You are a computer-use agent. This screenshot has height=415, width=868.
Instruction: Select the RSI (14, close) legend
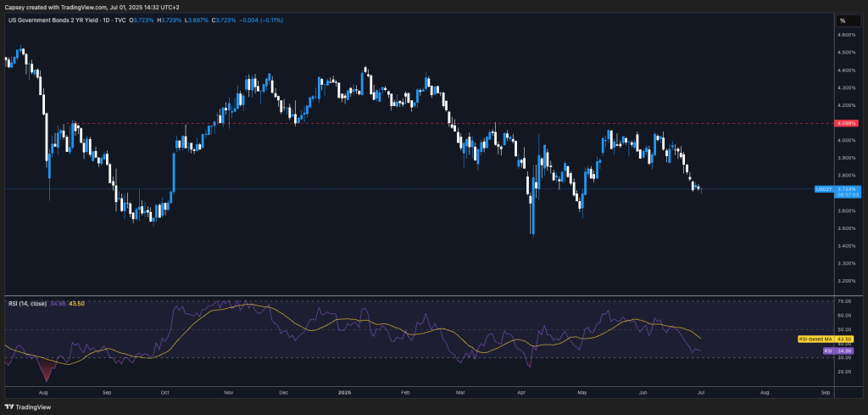[25, 303]
